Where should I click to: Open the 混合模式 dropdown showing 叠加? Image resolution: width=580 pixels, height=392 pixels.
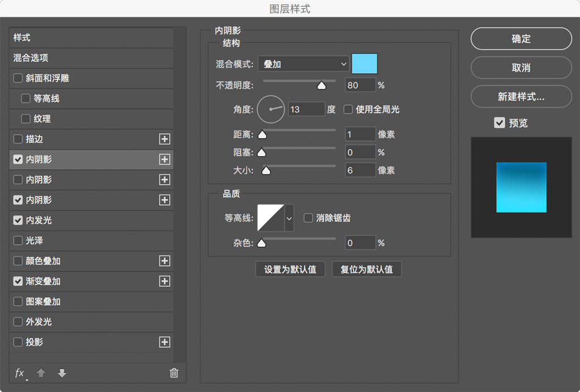303,64
